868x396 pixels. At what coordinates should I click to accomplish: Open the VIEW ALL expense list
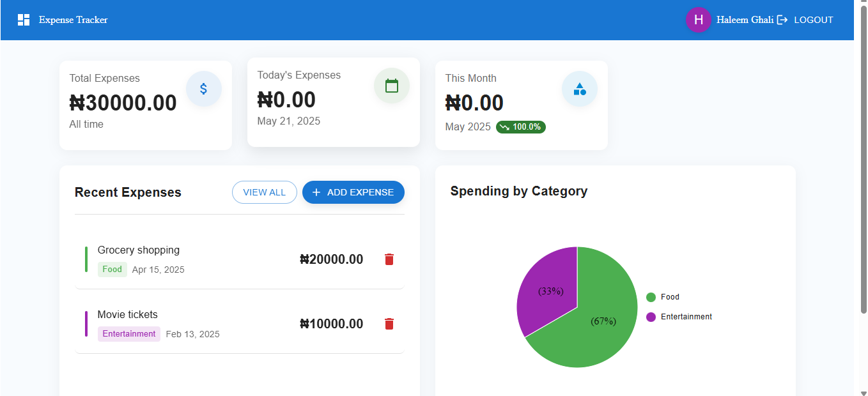[x=264, y=192]
